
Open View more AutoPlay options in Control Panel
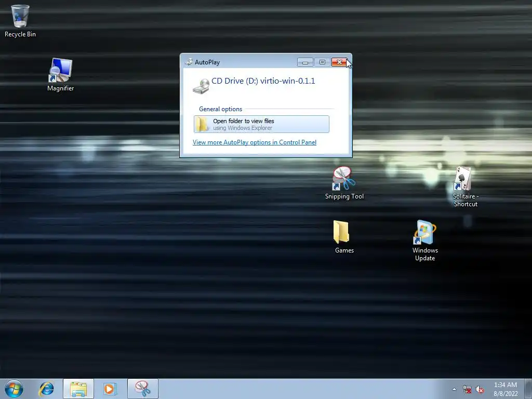click(x=255, y=142)
